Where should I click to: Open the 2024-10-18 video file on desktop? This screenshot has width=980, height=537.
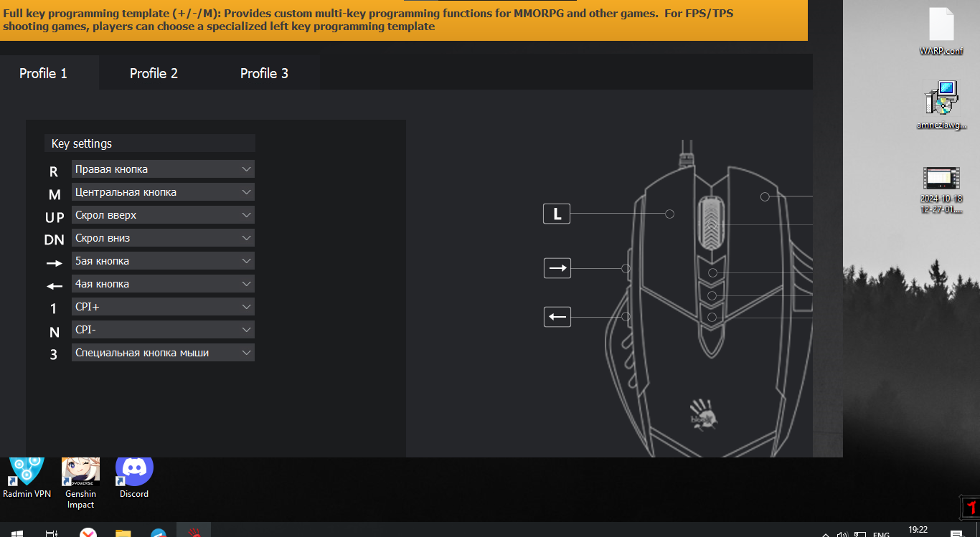941,184
